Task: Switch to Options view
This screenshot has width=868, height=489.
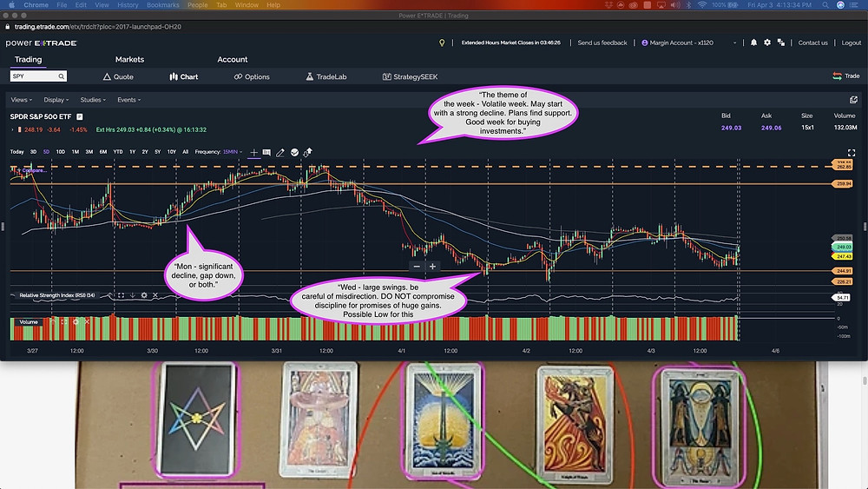Action: (x=252, y=77)
